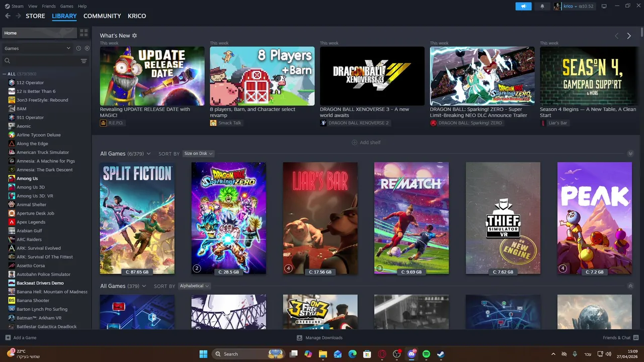
Task: Open the 8 Players + Barn news image
Action: [x=262, y=76]
